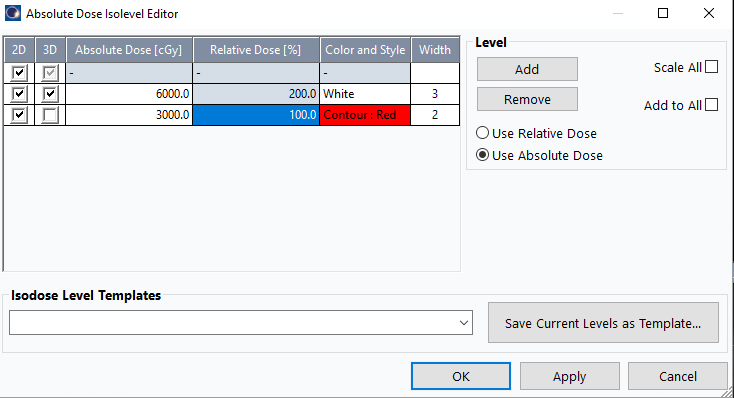Confirm with the OK button

click(461, 376)
